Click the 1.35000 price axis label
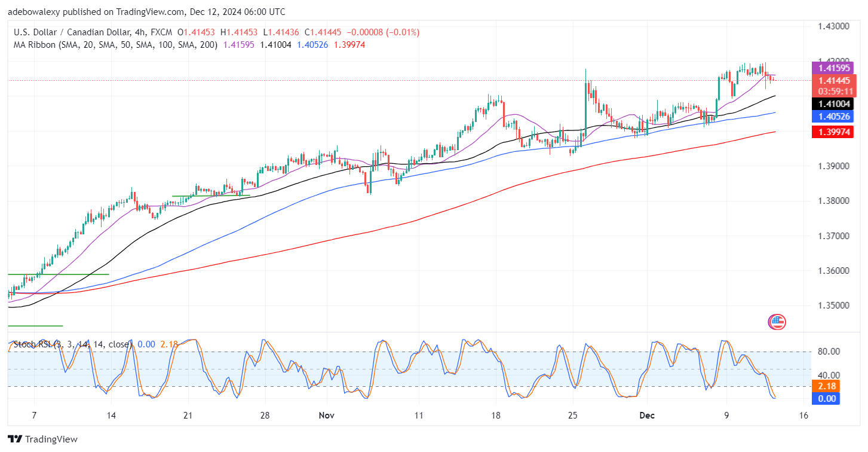The image size is (868, 452). click(x=834, y=306)
